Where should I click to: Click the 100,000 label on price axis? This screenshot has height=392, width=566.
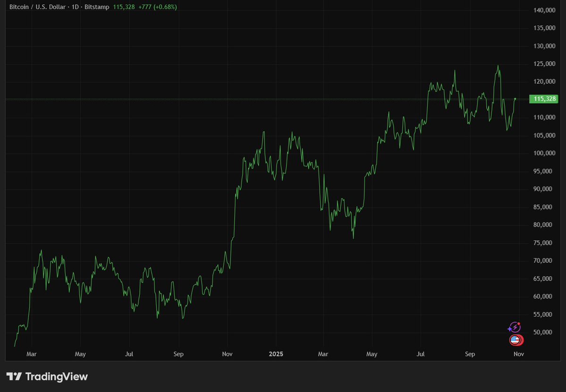click(x=544, y=153)
